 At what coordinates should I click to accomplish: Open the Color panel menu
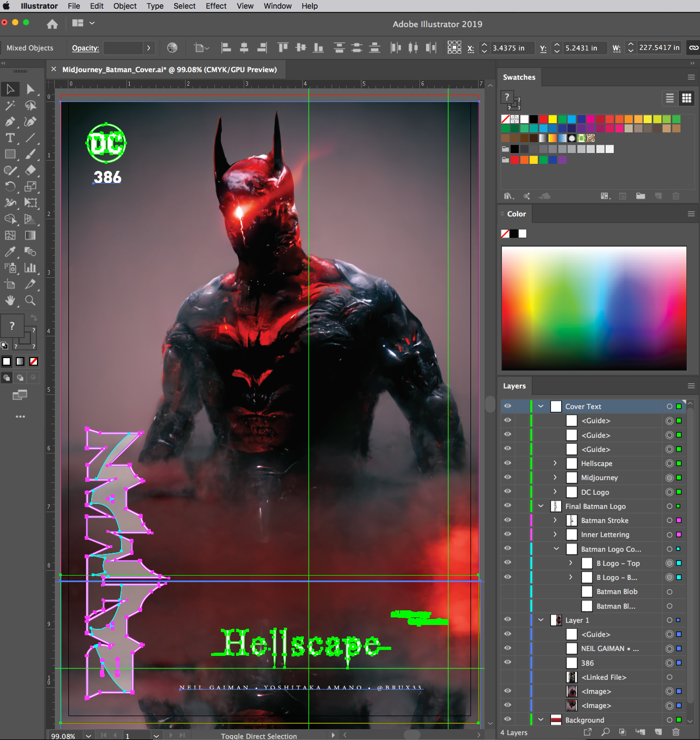[x=691, y=214]
